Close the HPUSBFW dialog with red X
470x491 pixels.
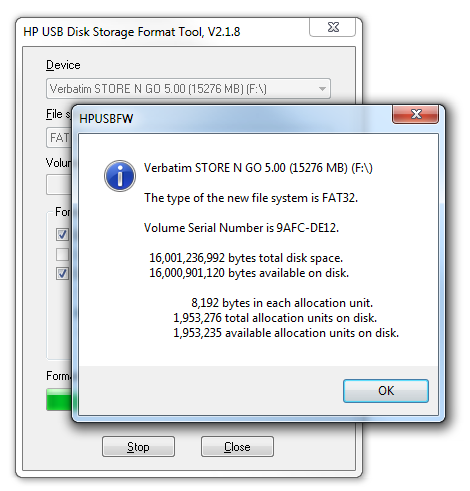pyautogui.click(x=415, y=114)
